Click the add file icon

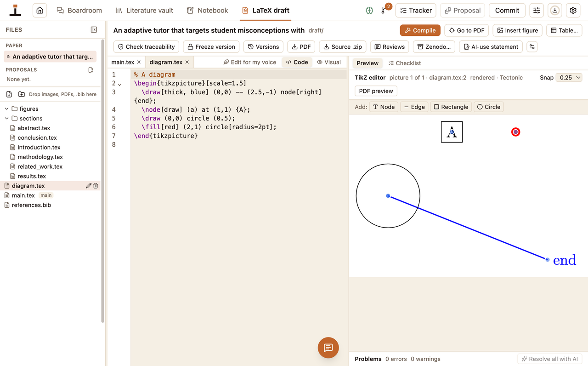9,94
